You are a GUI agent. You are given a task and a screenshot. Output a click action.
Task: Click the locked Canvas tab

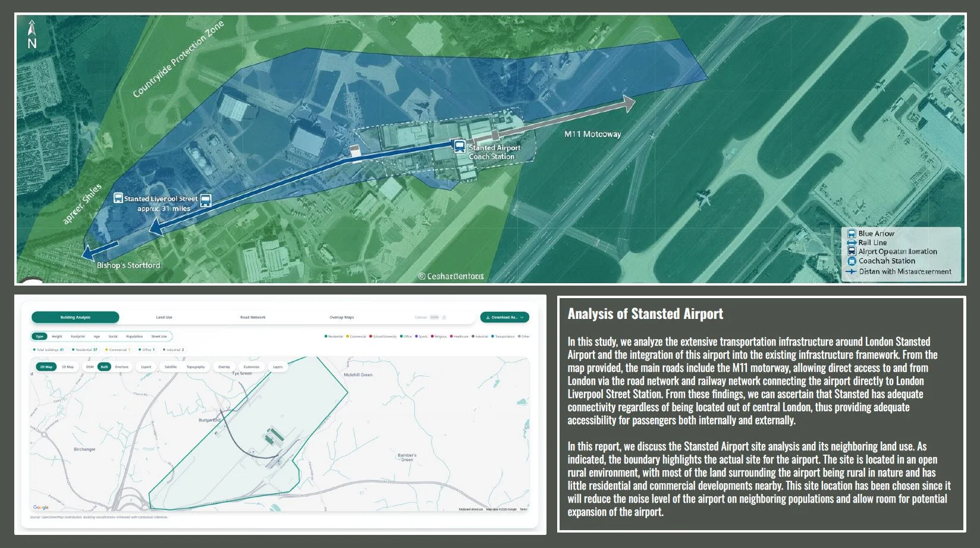[429, 317]
